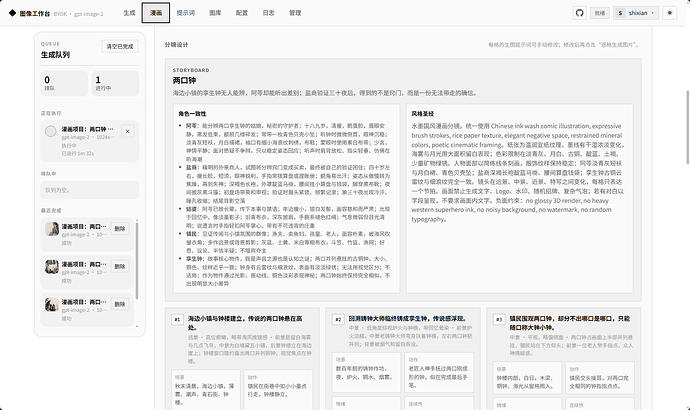This screenshot has height=410, width=690.
Task: Click the #3 panel number badge
Action: (499, 319)
